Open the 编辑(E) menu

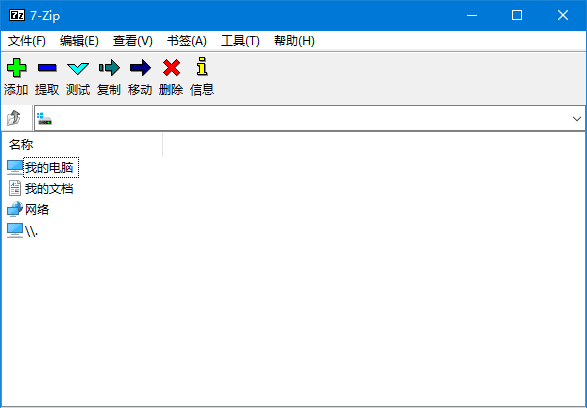(79, 41)
